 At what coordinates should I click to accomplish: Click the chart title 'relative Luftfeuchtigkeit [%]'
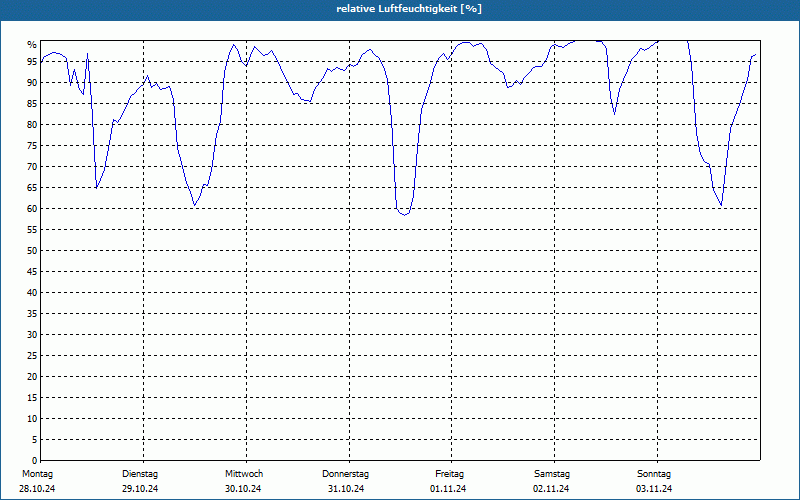409,9
